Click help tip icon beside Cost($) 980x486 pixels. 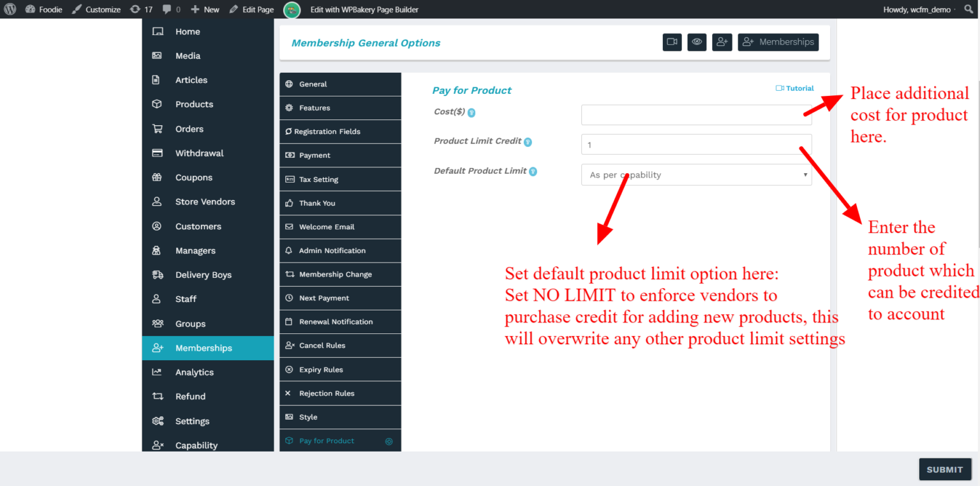point(471,113)
